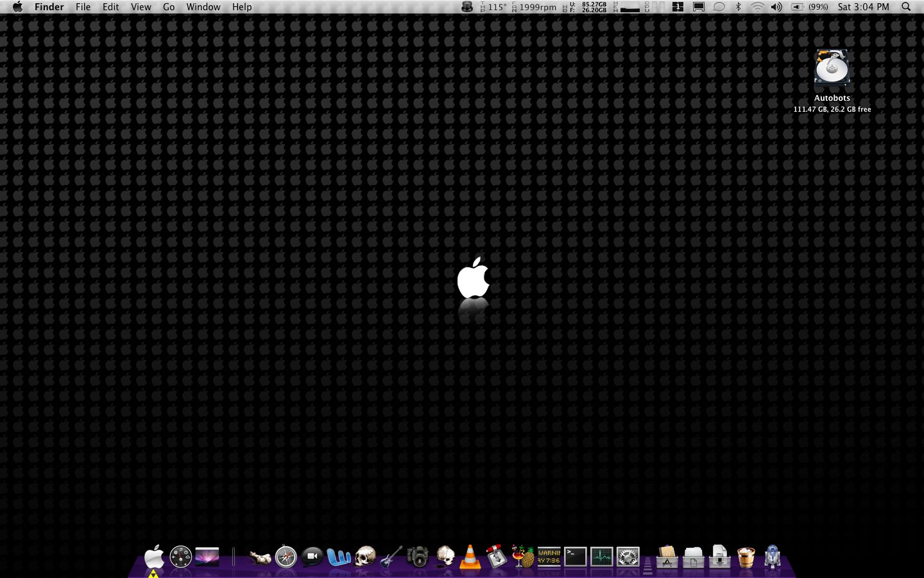Launch iChat video bubble in dock
The image size is (924, 578).
point(312,556)
